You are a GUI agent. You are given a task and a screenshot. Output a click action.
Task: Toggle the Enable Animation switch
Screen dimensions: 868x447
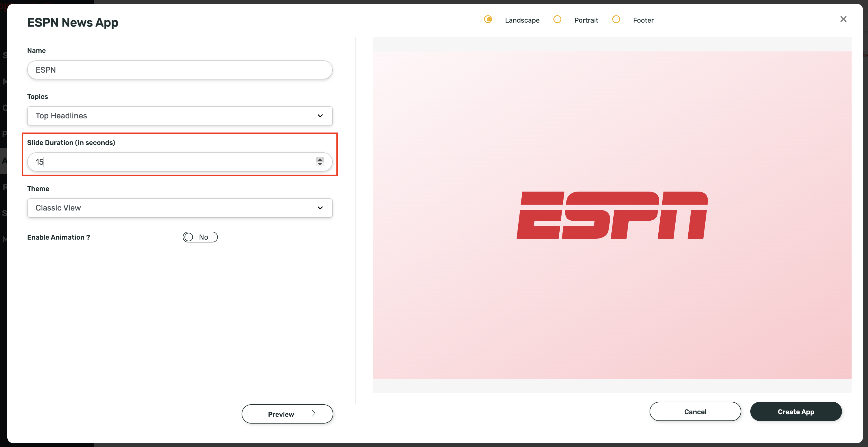tap(200, 237)
